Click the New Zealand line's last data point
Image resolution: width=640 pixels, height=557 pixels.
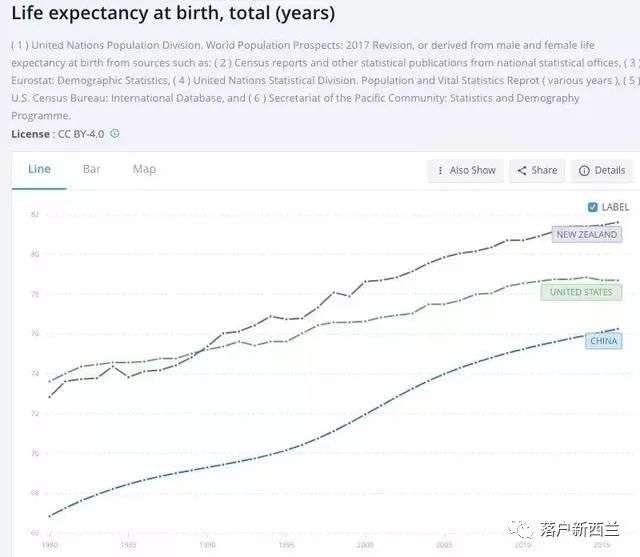pyautogui.click(x=618, y=223)
